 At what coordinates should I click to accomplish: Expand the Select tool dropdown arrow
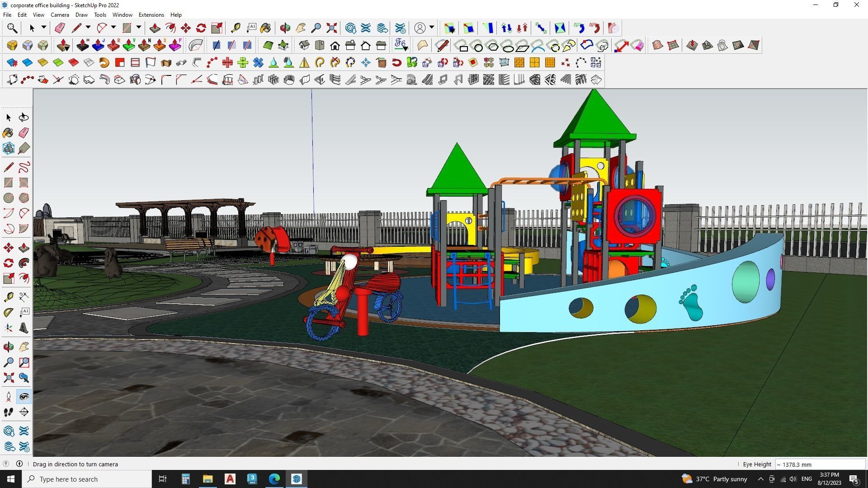(44, 28)
